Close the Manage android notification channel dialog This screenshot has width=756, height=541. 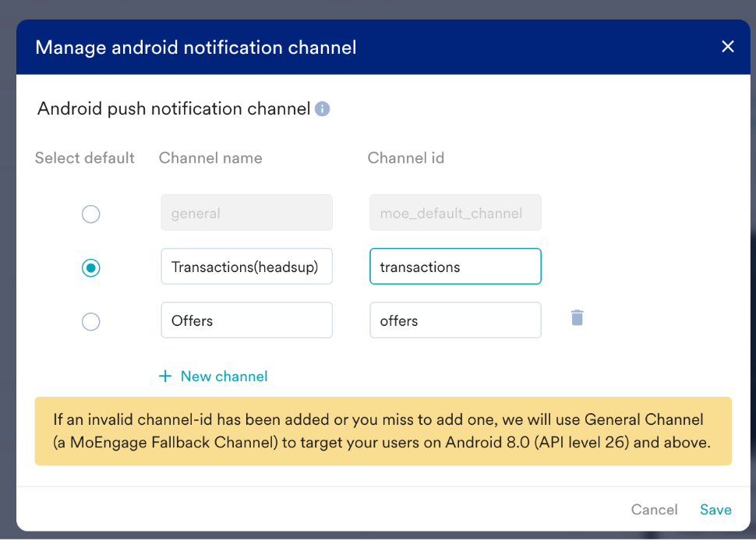728,47
